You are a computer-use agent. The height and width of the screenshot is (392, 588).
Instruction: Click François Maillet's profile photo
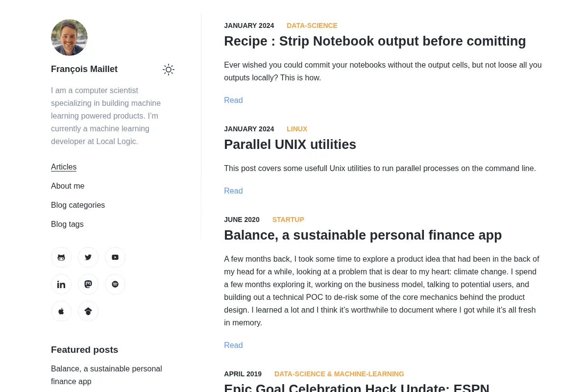[69, 37]
